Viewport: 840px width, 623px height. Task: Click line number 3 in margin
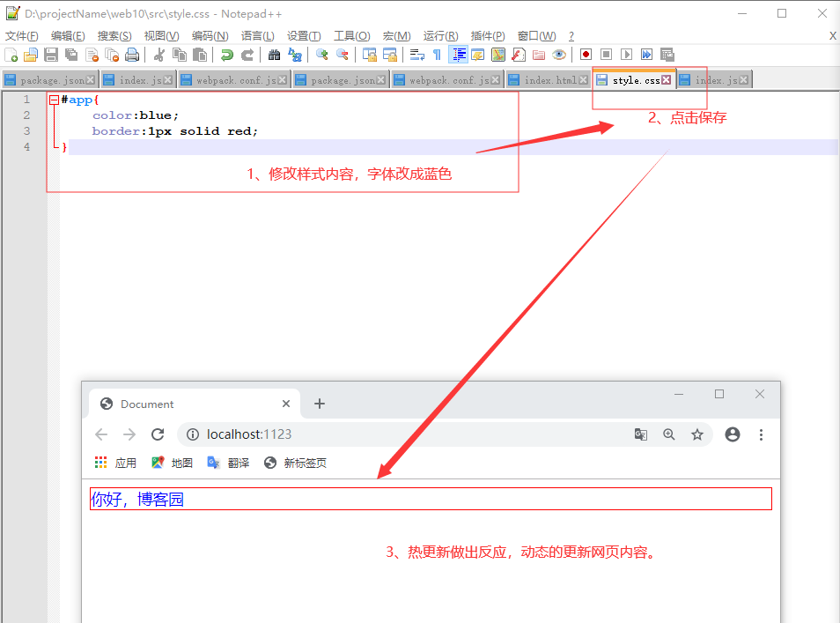point(26,130)
